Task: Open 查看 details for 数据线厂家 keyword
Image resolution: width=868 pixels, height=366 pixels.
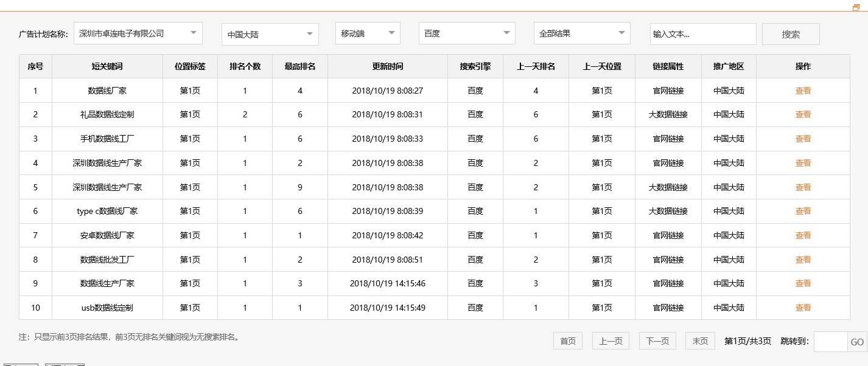Action: point(803,91)
